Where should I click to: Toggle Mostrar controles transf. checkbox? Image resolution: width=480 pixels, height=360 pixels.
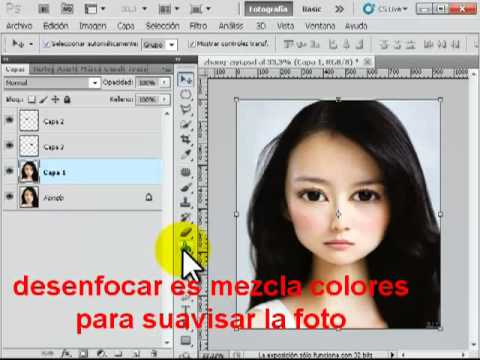point(191,44)
